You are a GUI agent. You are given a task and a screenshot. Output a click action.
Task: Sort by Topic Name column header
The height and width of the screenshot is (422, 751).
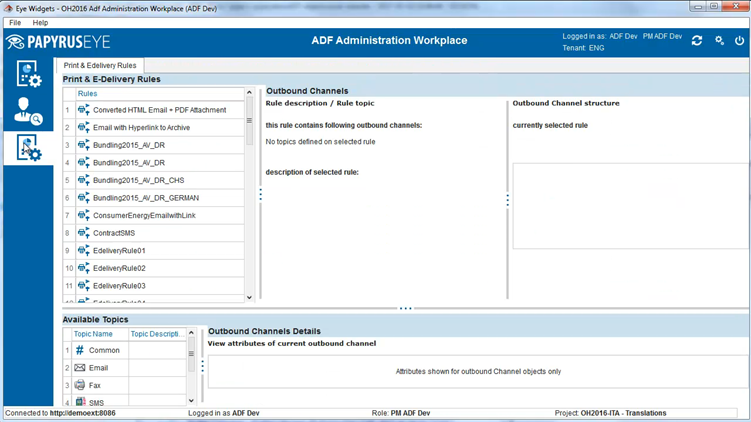click(93, 334)
